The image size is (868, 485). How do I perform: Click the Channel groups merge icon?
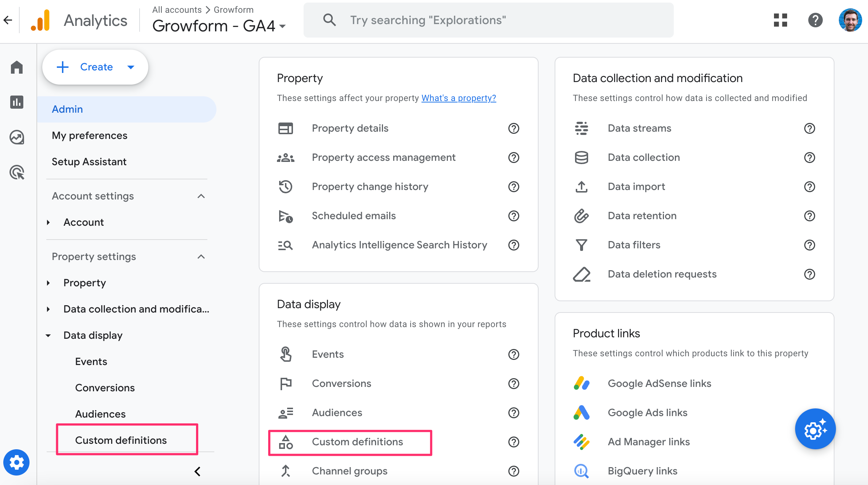tap(286, 471)
